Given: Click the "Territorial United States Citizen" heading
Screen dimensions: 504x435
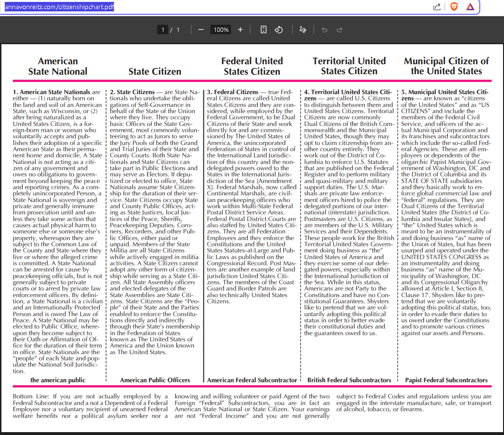Looking at the screenshot, I should click(x=349, y=67).
